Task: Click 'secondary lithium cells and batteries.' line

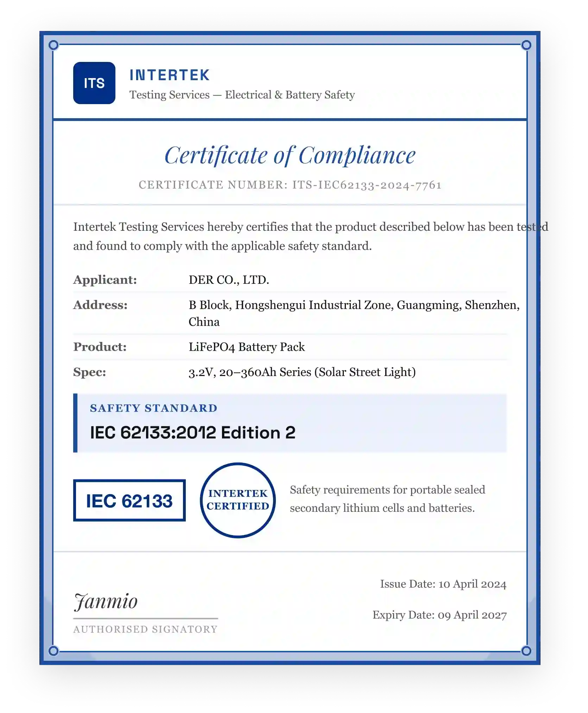Action: pos(382,508)
